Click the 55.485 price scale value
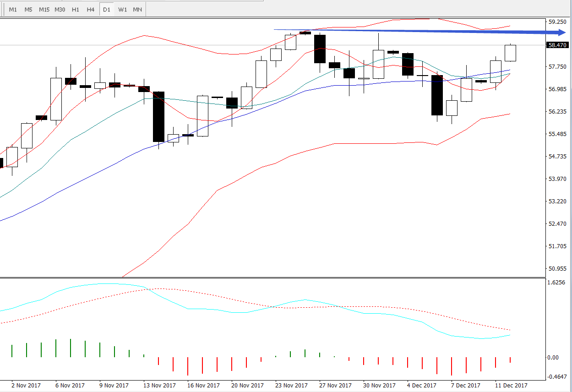Viewport: 572px width, 392px height. 558,134
